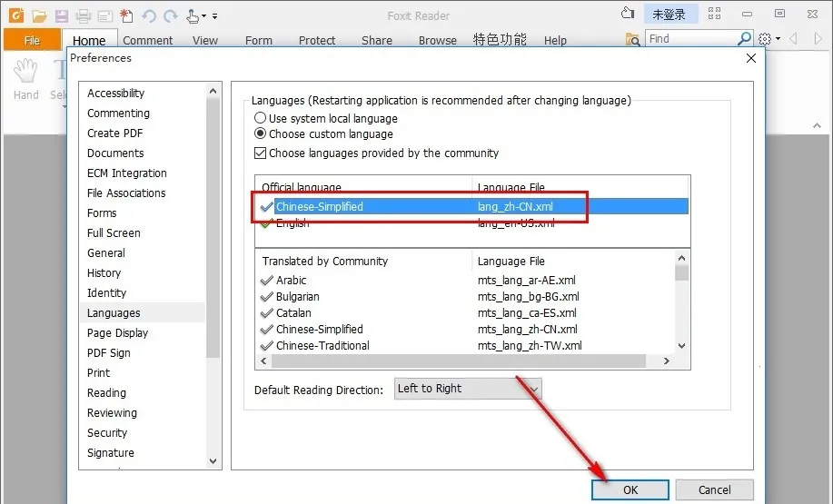Open Default Reading Direction dropdown

(x=468, y=389)
